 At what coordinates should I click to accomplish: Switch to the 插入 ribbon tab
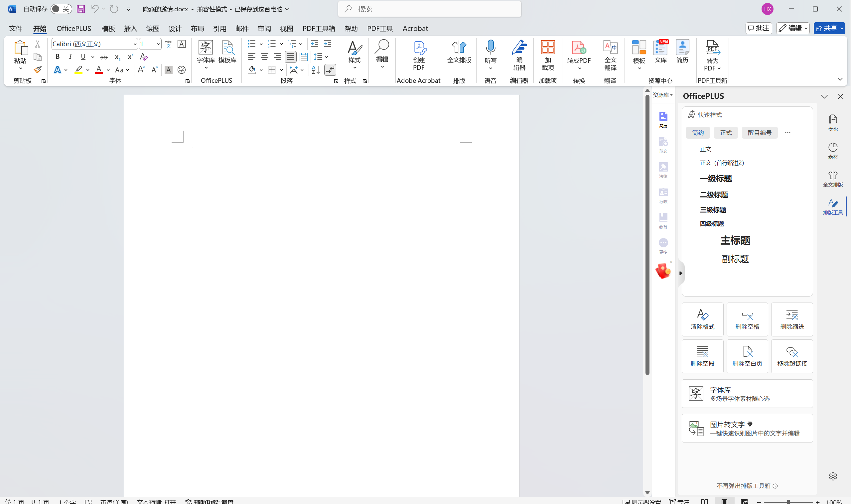[130, 29]
